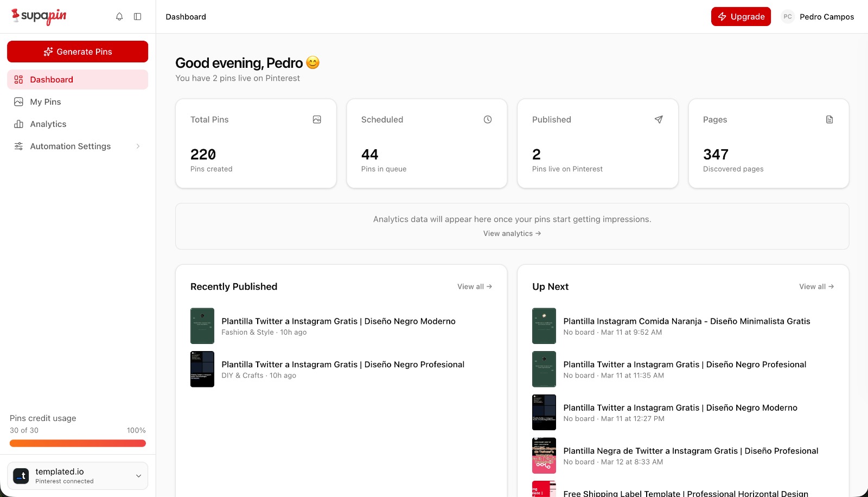Follow the View analytics link
Viewport: 868px width, 497px height.
pyautogui.click(x=512, y=234)
